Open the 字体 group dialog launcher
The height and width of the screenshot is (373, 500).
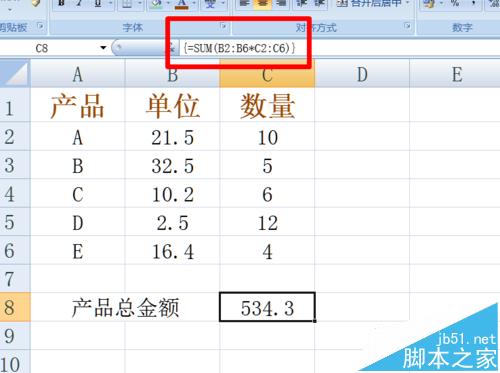(224, 26)
